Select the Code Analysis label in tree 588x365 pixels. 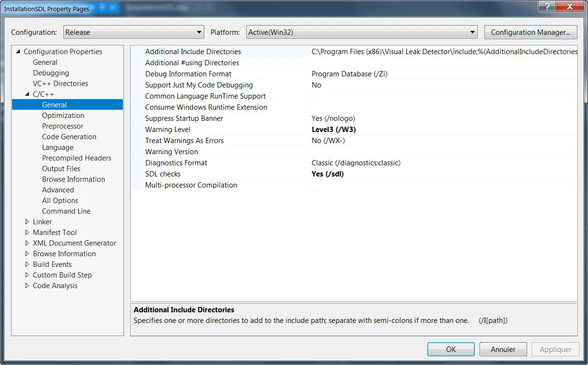pyautogui.click(x=55, y=286)
